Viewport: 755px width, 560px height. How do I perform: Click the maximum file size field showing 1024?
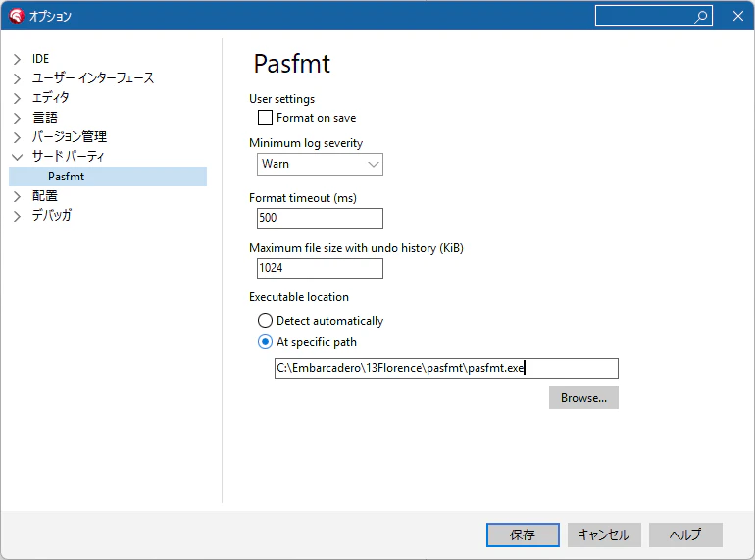(320, 268)
